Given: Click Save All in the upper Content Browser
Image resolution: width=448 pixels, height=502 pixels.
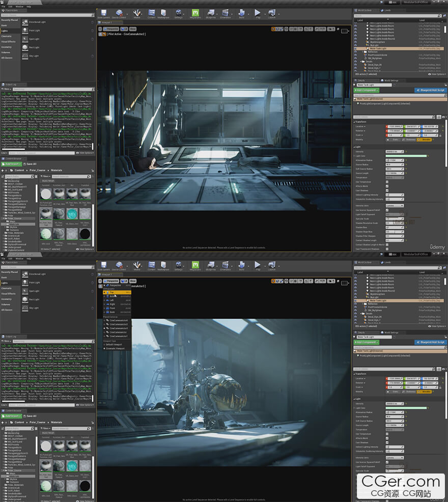Looking at the screenshot, I should click(30, 164).
